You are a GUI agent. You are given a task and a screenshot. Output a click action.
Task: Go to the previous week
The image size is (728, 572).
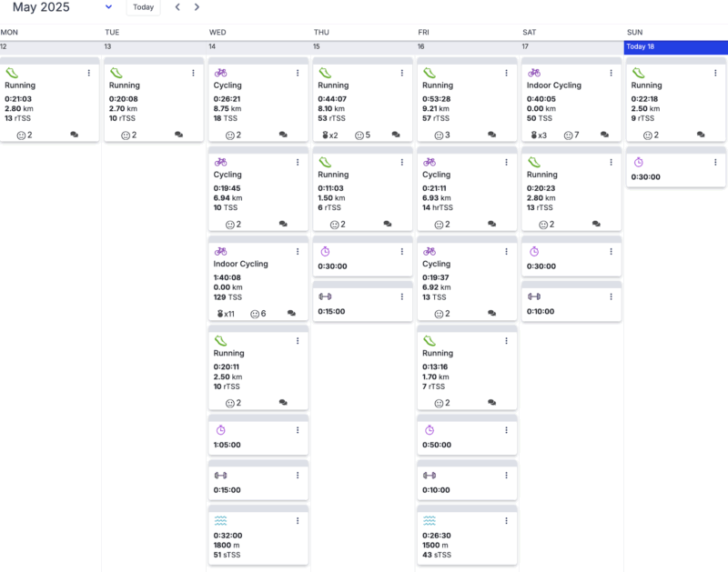pyautogui.click(x=177, y=7)
